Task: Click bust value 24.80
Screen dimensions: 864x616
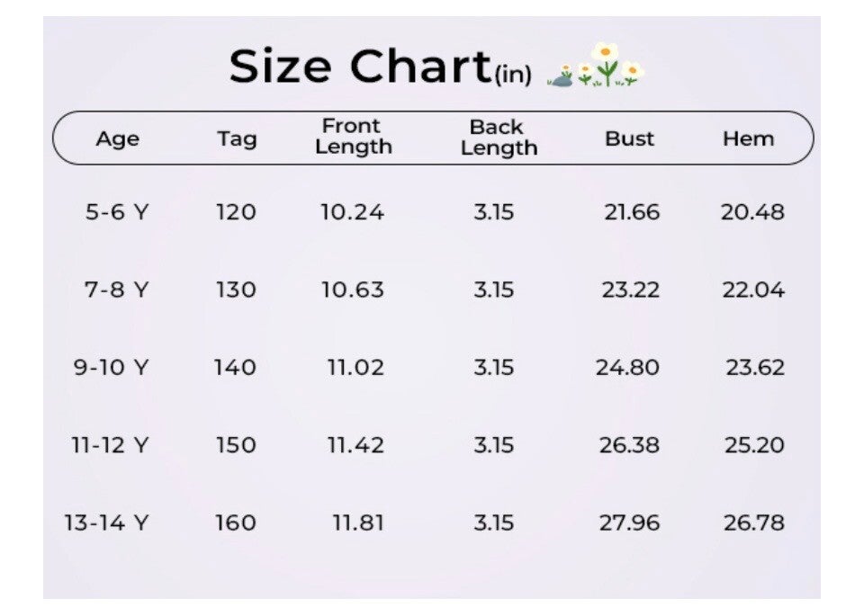Action: [x=627, y=367]
